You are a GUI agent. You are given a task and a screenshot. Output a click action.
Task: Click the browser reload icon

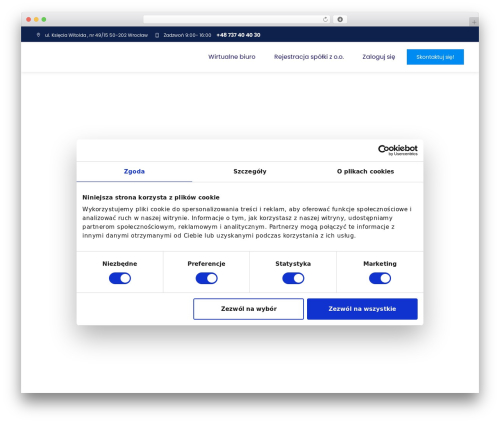pos(325,19)
